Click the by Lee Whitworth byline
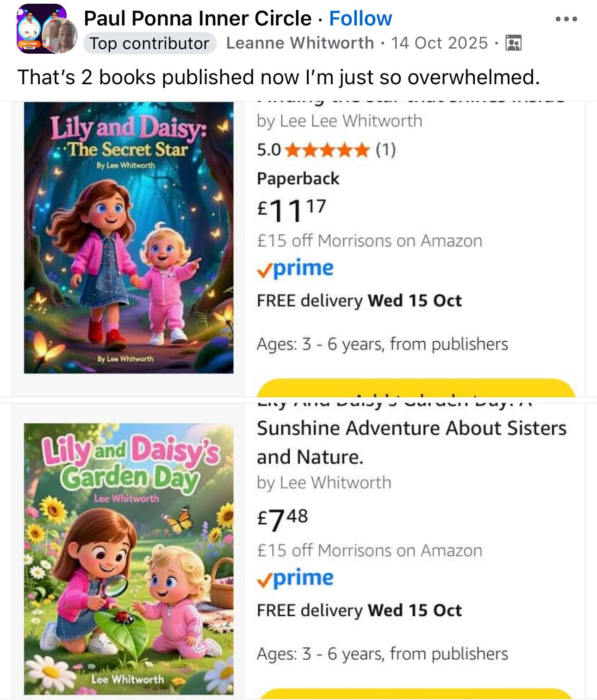 tap(324, 483)
